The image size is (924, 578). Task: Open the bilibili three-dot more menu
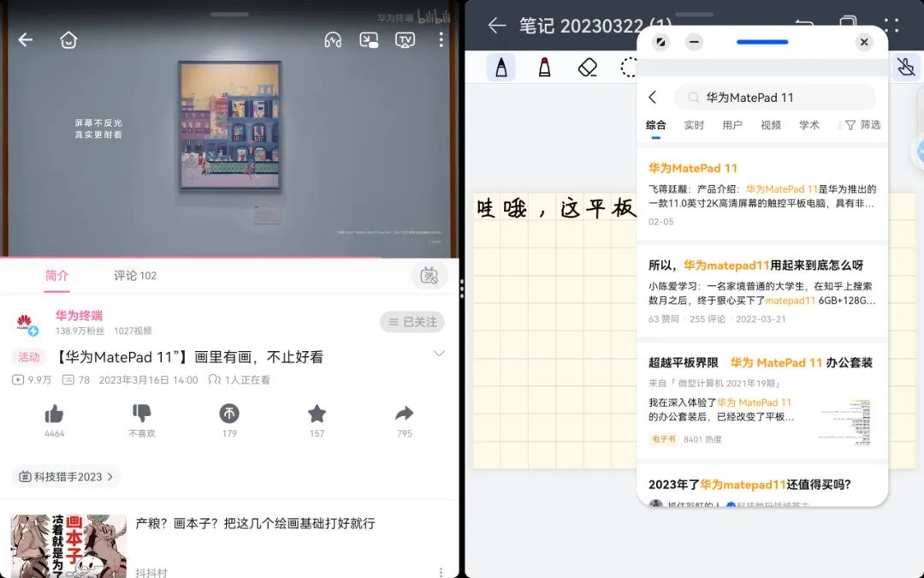(x=441, y=39)
